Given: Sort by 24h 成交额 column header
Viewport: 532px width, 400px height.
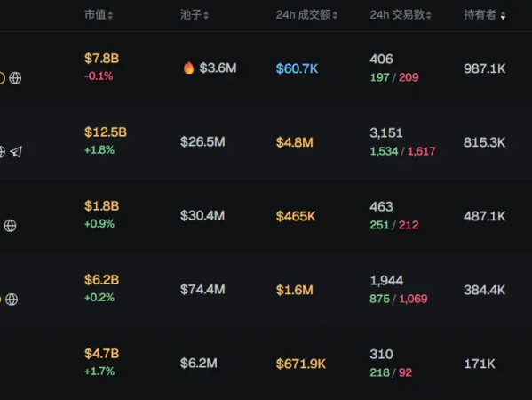Looking at the screenshot, I should pos(306,14).
